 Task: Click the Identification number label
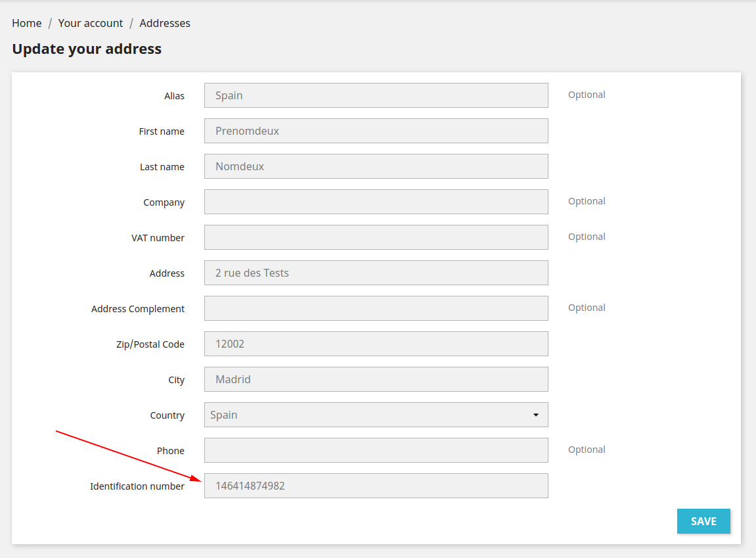point(137,486)
